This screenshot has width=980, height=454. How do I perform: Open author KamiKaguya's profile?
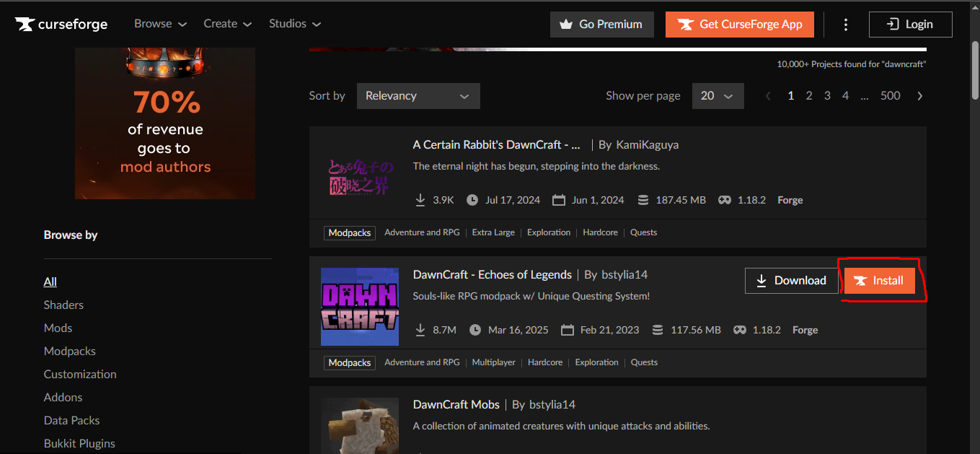click(x=647, y=144)
